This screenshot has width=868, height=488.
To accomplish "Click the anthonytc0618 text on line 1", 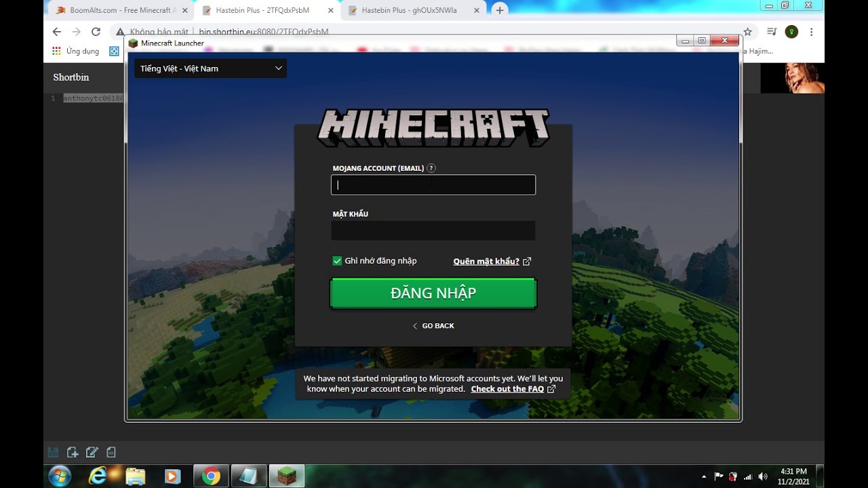I will coord(94,98).
